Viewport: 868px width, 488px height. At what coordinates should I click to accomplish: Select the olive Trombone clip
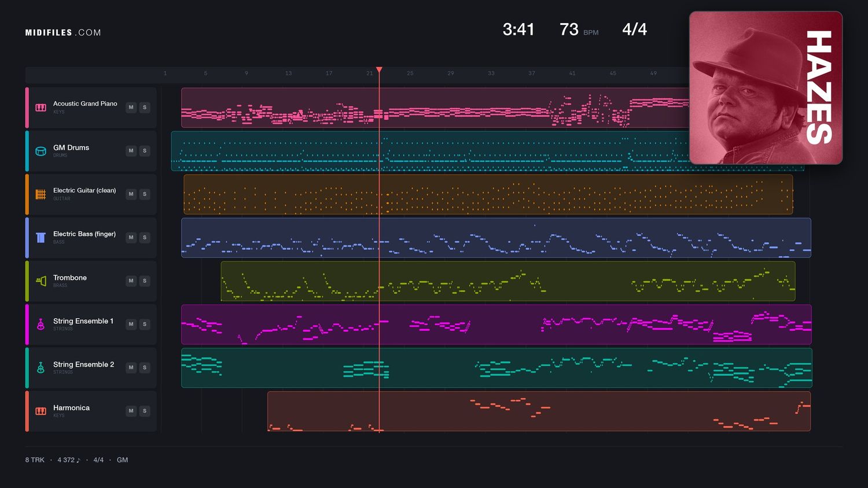pyautogui.click(x=508, y=281)
